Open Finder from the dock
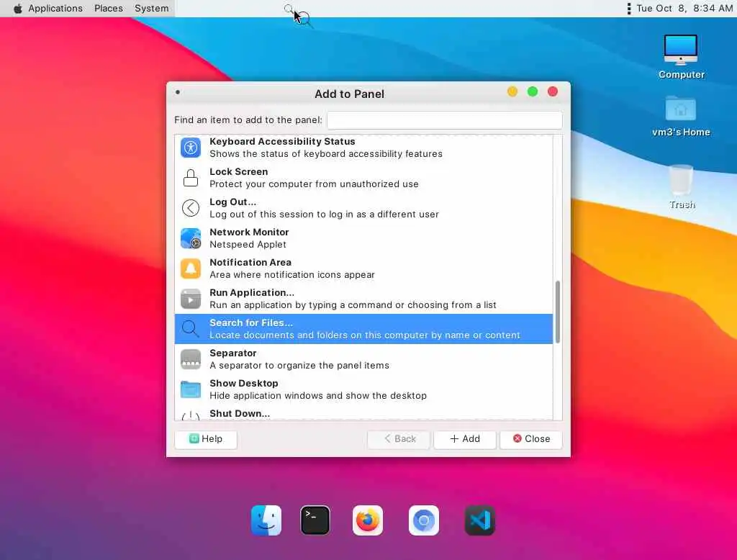 (266, 520)
